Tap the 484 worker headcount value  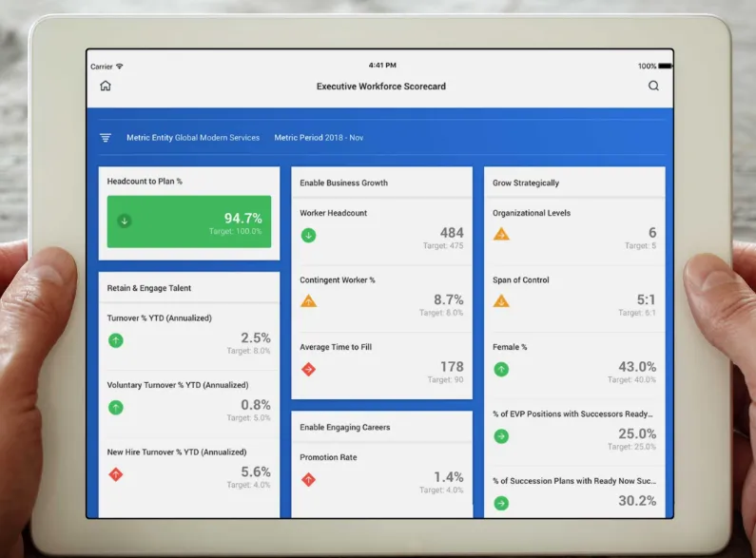point(452,233)
